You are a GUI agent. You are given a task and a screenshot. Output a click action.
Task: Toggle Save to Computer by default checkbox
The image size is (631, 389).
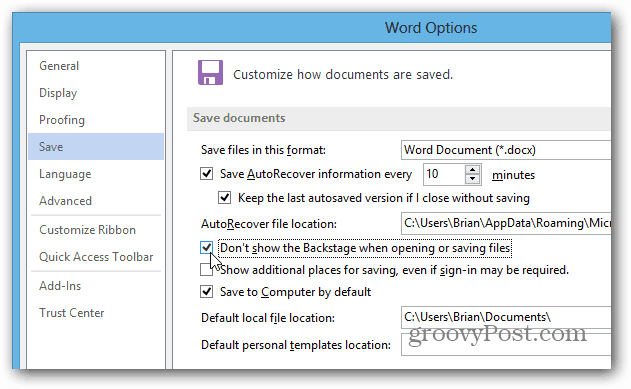[206, 291]
